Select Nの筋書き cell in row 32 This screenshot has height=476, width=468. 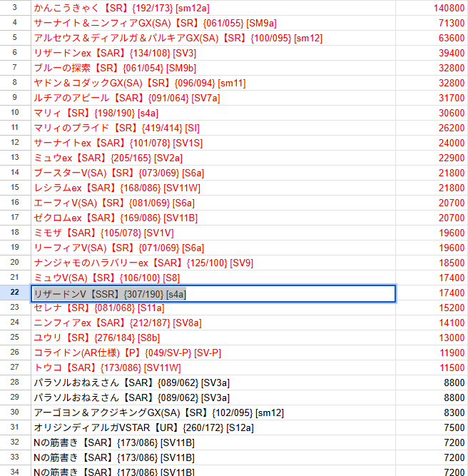(x=213, y=442)
